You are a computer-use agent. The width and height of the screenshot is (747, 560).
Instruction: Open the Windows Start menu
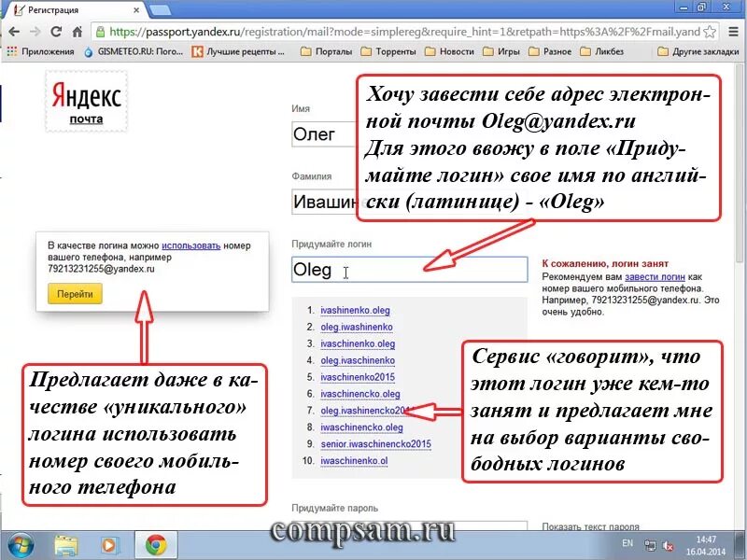pyautogui.click(x=20, y=546)
